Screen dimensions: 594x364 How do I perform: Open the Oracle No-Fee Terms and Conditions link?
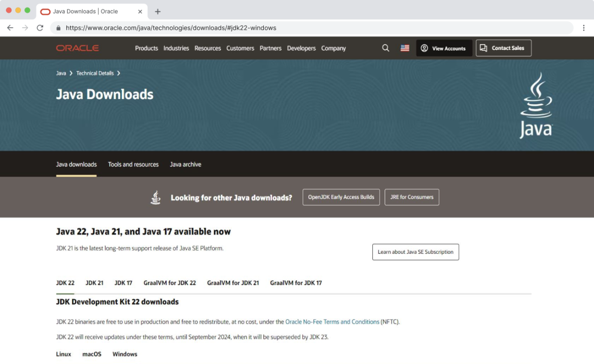tap(332, 321)
